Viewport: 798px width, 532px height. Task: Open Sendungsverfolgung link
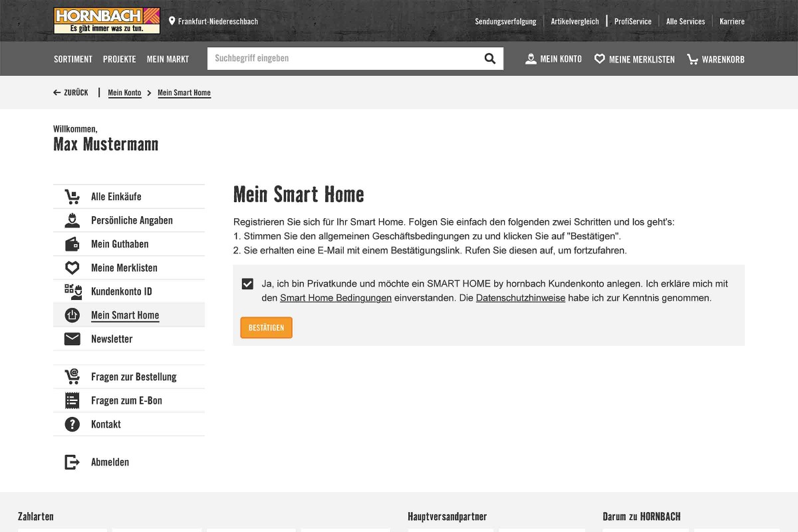(505, 21)
